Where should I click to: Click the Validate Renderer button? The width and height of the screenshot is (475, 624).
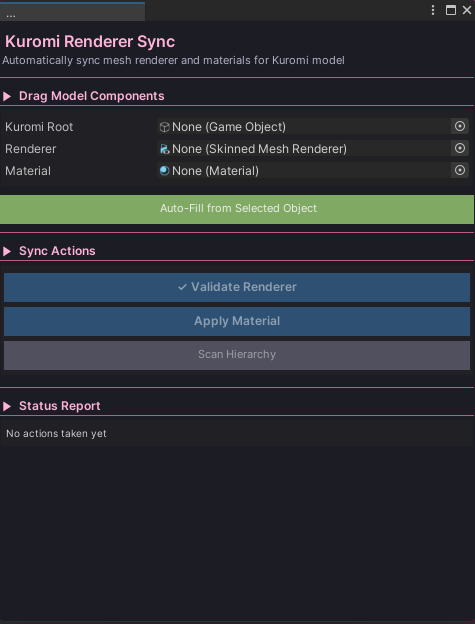(x=237, y=287)
